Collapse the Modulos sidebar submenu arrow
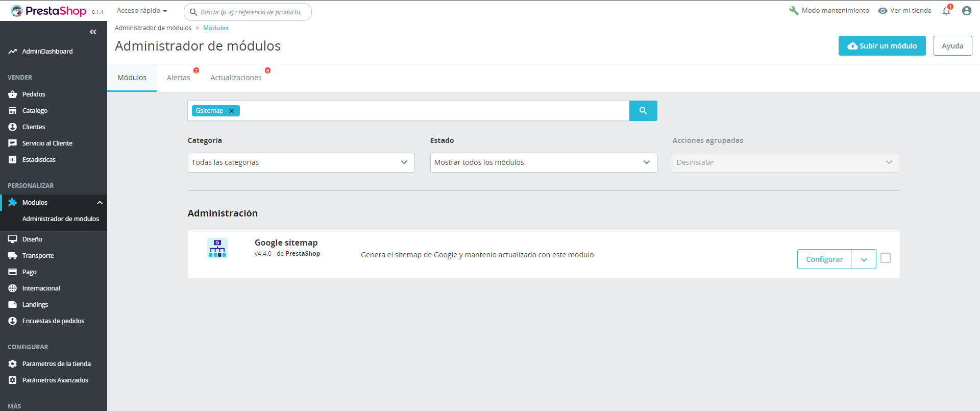The height and width of the screenshot is (411, 980). [100, 203]
